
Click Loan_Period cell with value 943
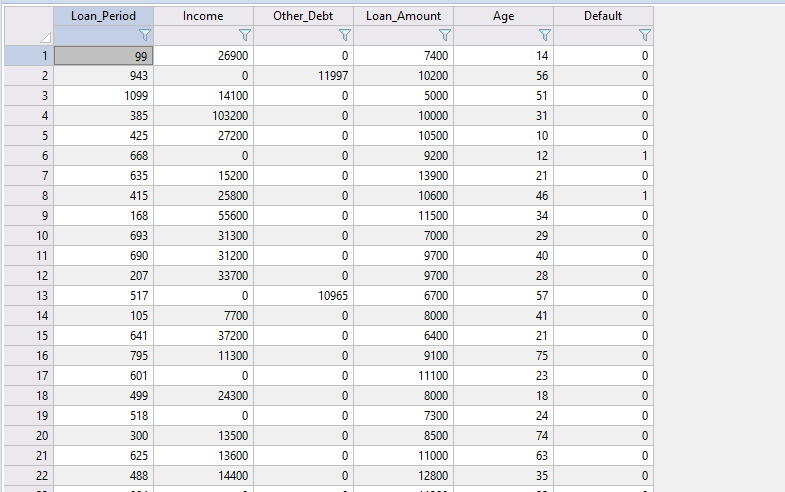(104, 76)
